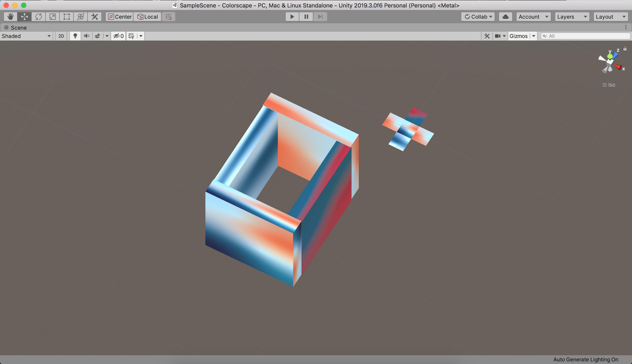Image resolution: width=632 pixels, height=364 pixels.
Task: Open the Layout dropdown
Action: [x=610, y=17]
